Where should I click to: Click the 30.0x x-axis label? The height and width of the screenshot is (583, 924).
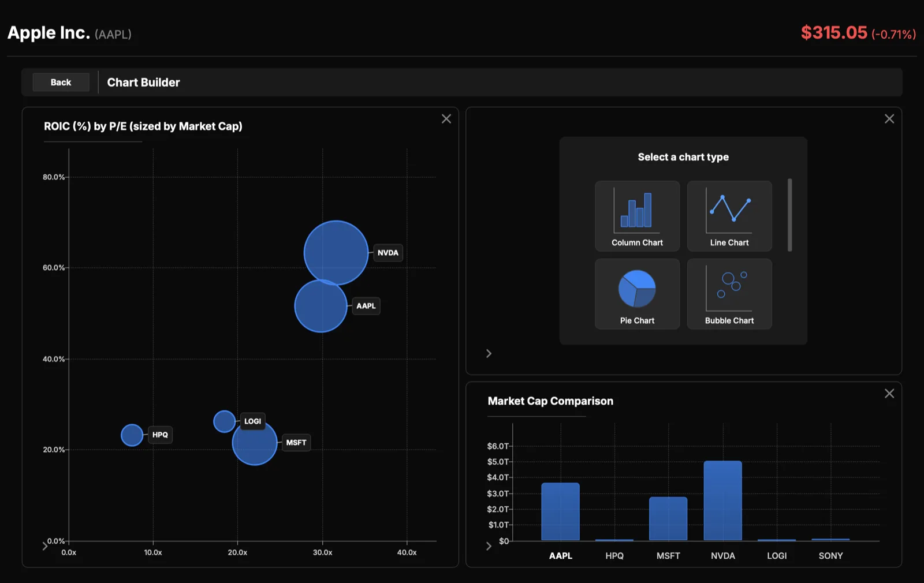322,552
